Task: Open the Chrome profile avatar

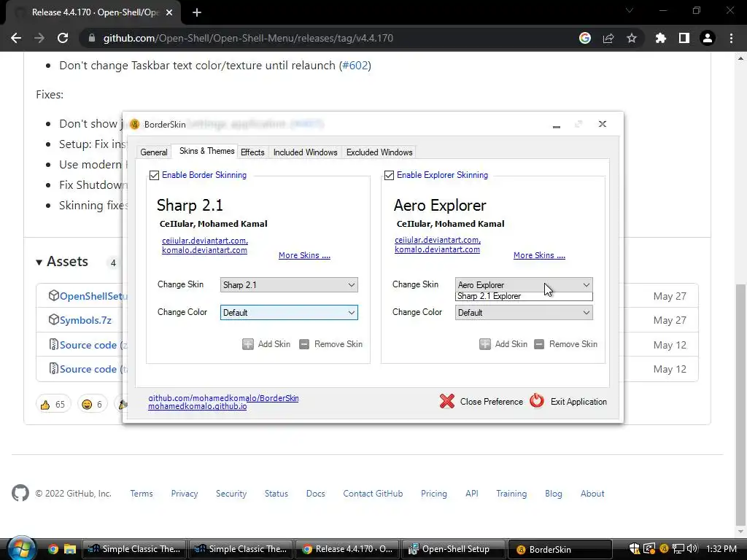Action: point(708,38)
